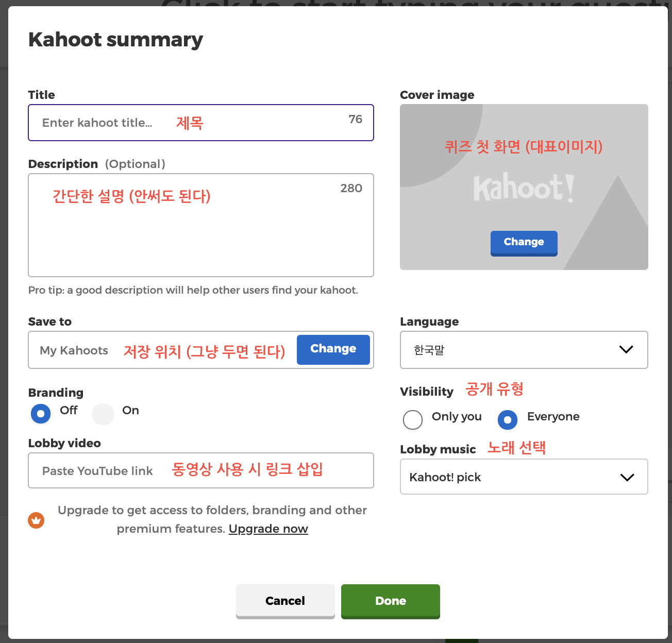Set visibility to Only you
The width and height of the screenshot is (672, 643).
(x=413, y=420)
